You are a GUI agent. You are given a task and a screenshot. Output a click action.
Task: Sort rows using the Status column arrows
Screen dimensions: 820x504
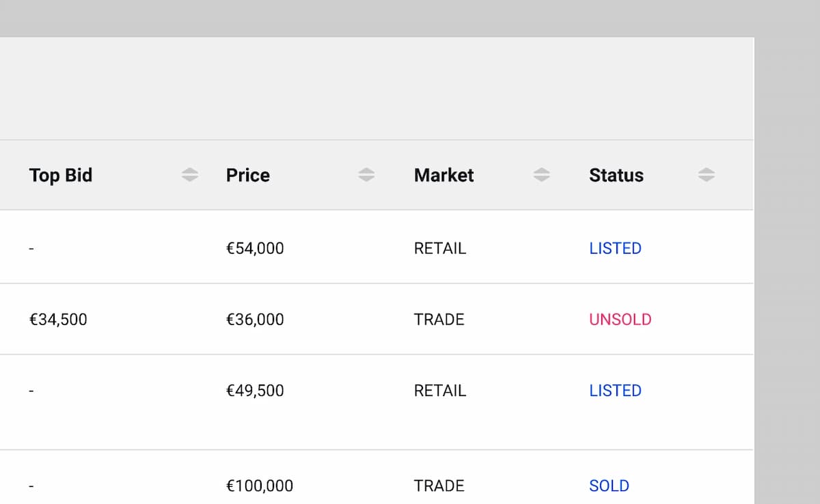point(707,174)
